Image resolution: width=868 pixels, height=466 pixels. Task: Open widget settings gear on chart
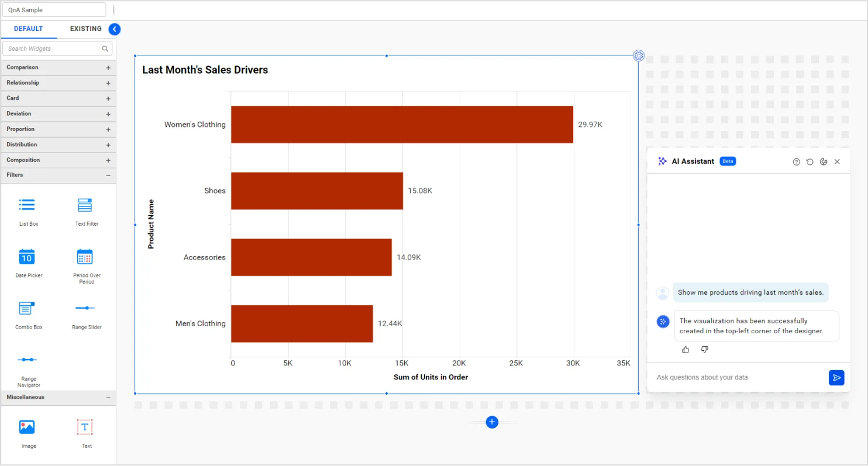click(x=639, y=56)
